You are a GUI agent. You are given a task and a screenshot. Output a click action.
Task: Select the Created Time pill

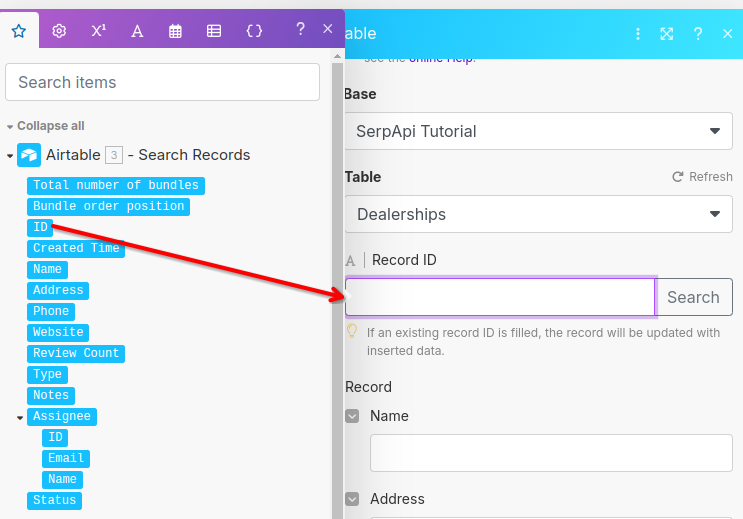[76, 248]
